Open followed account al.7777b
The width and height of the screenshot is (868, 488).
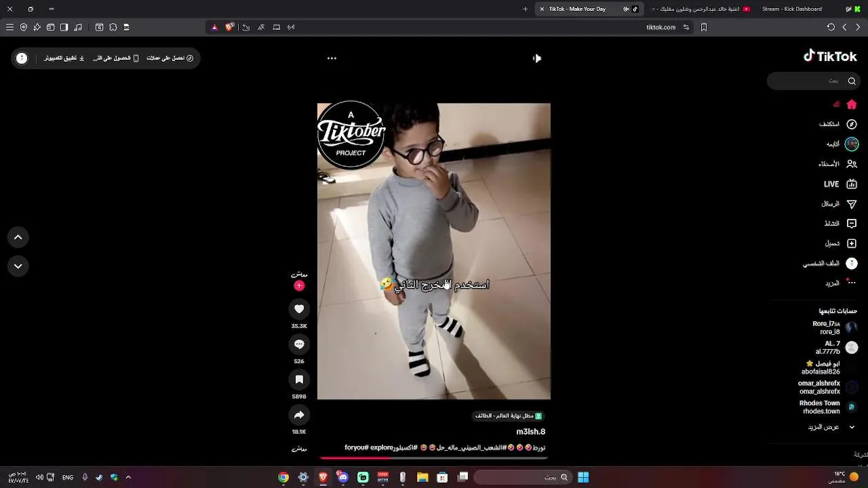point(837,348)
